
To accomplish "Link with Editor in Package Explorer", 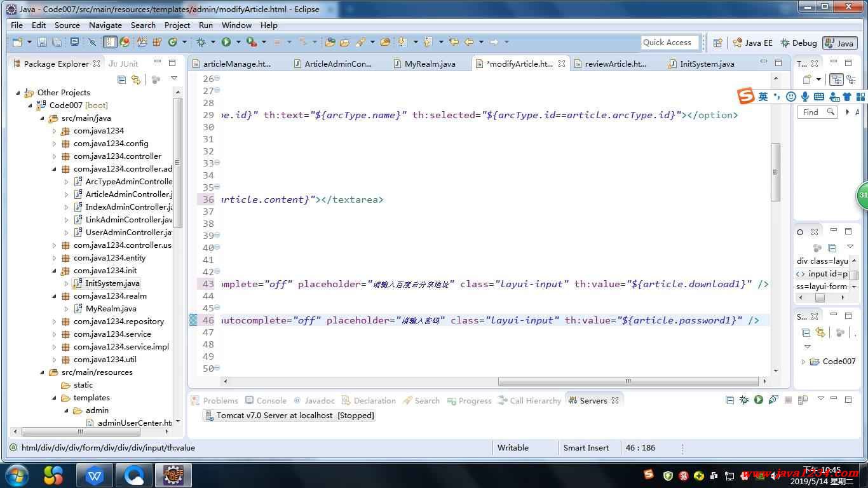I will click(135, 79).
